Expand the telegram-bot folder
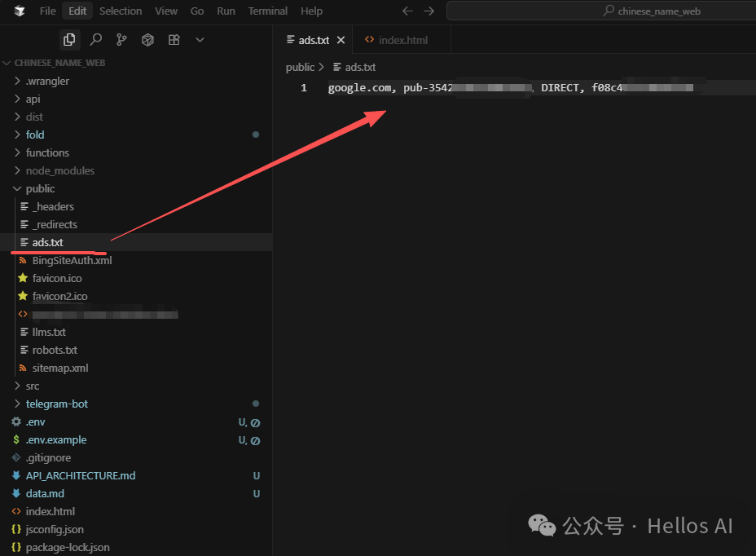756x556 pixels. coord(56,404)
